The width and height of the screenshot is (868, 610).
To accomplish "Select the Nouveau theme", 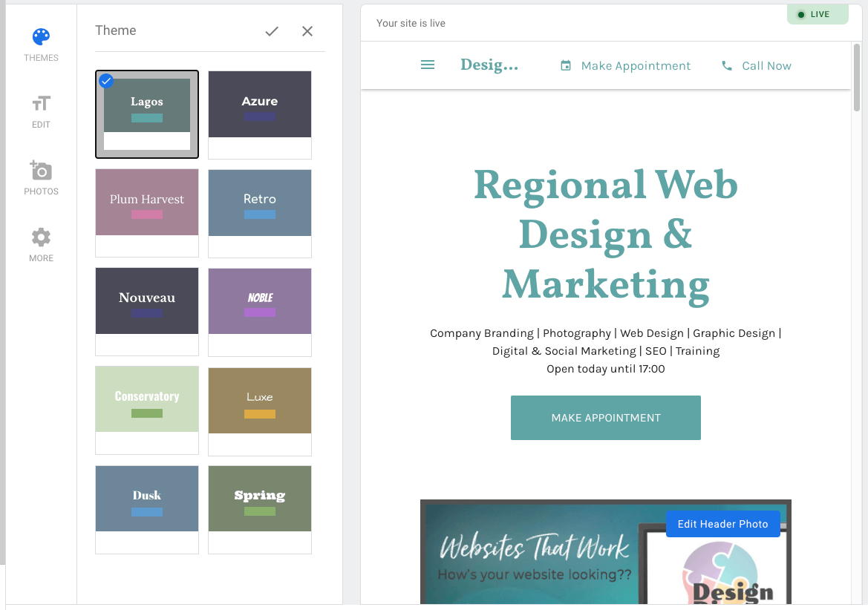I will click(147, 312).
